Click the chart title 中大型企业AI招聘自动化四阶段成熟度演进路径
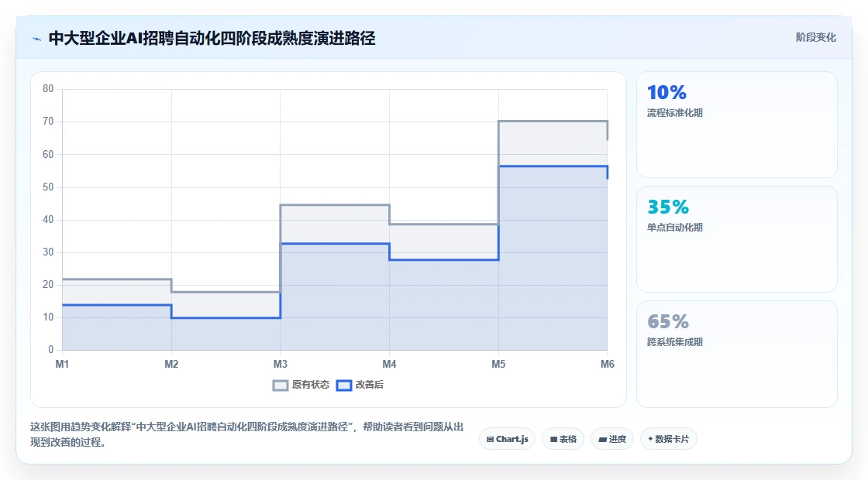 click(212, 38)
